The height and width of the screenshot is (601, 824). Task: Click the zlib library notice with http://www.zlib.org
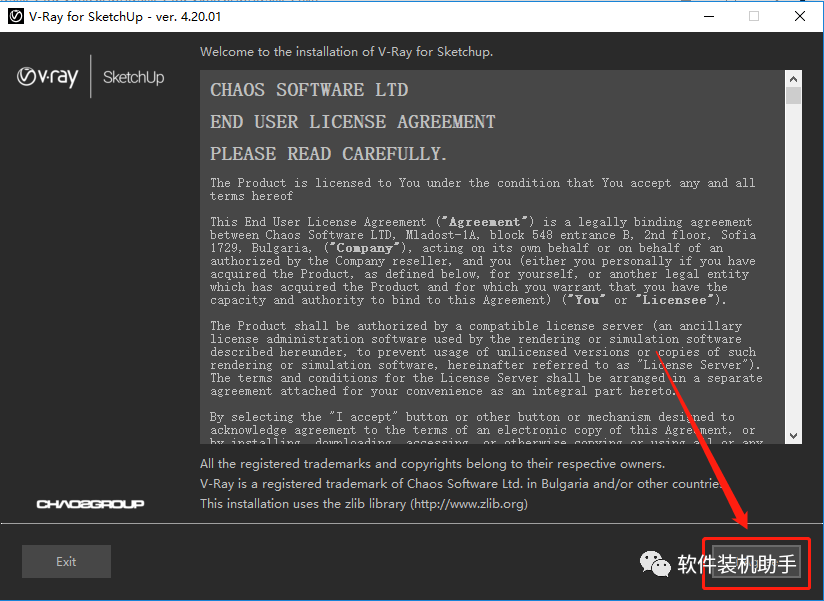(364, 504)
